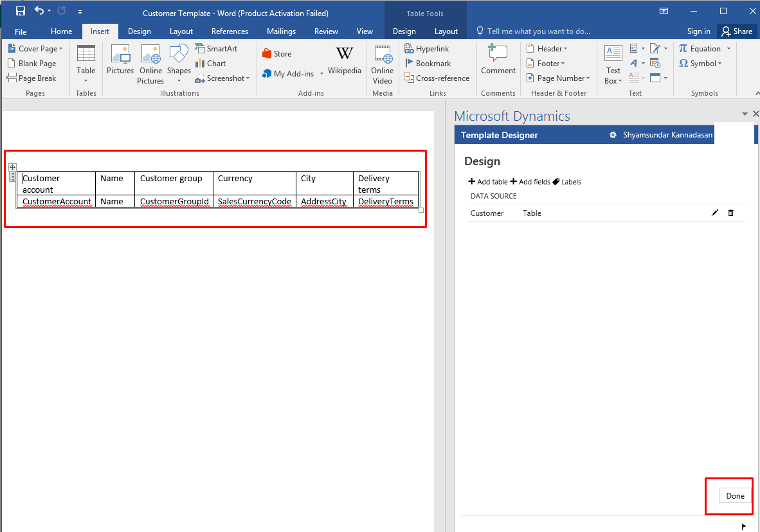
Task: Insert a Cross-reference
Action: click(436, 78)
